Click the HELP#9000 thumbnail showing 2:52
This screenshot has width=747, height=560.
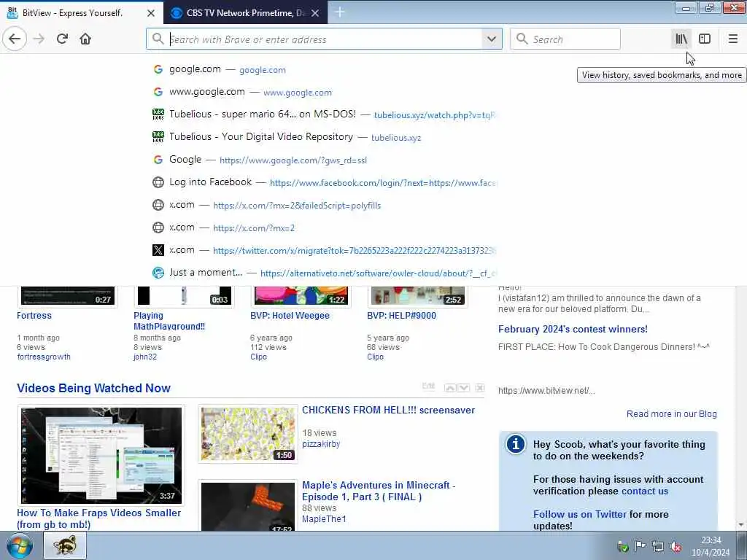[x=418, y=296]
